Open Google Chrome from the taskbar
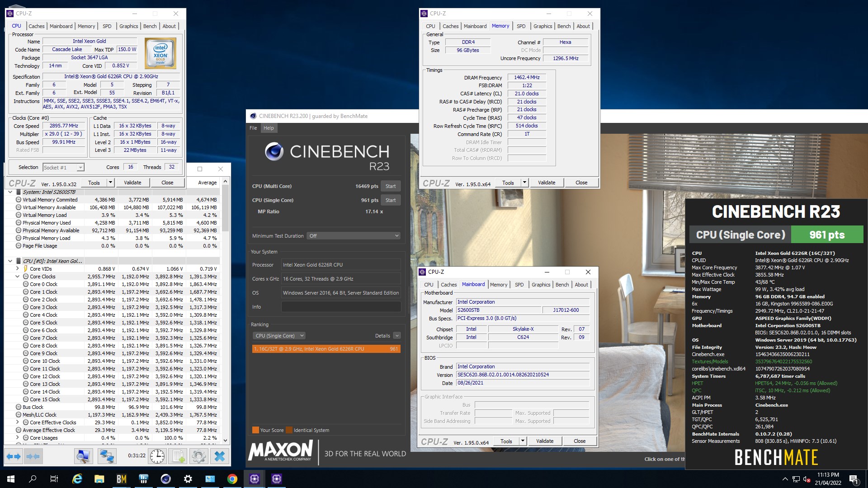Screen dimensions: 868x488 [232, 479]
